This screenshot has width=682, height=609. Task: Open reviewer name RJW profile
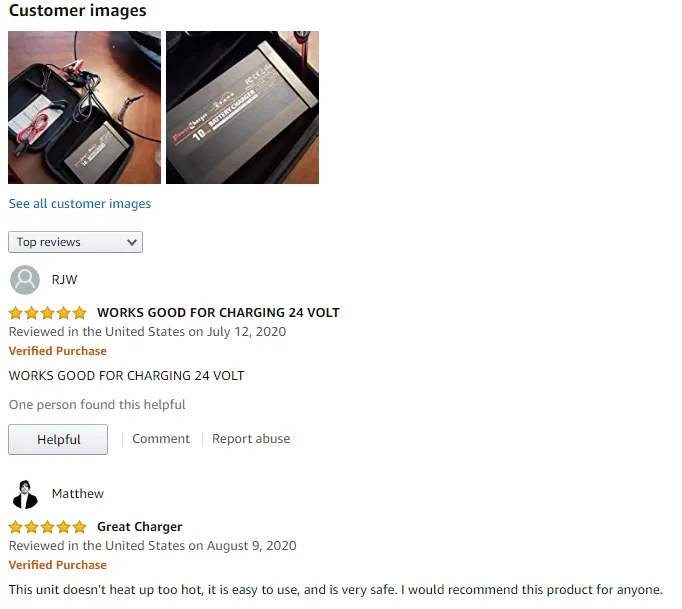[x=64, y=280]
